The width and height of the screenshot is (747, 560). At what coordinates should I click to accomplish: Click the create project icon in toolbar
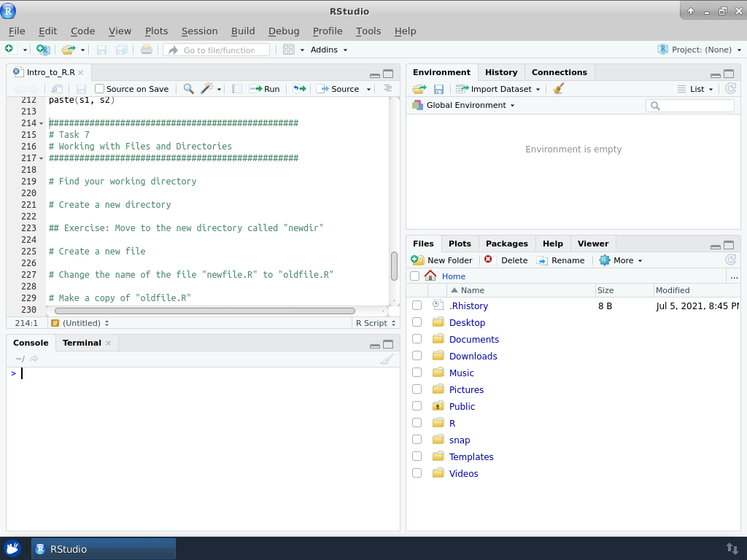[44, 50]
